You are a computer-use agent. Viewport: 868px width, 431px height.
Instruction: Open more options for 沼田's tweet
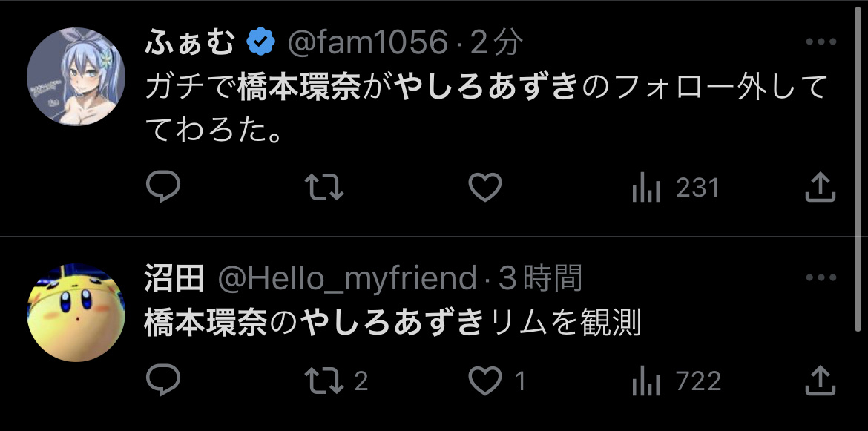point(821,279)
